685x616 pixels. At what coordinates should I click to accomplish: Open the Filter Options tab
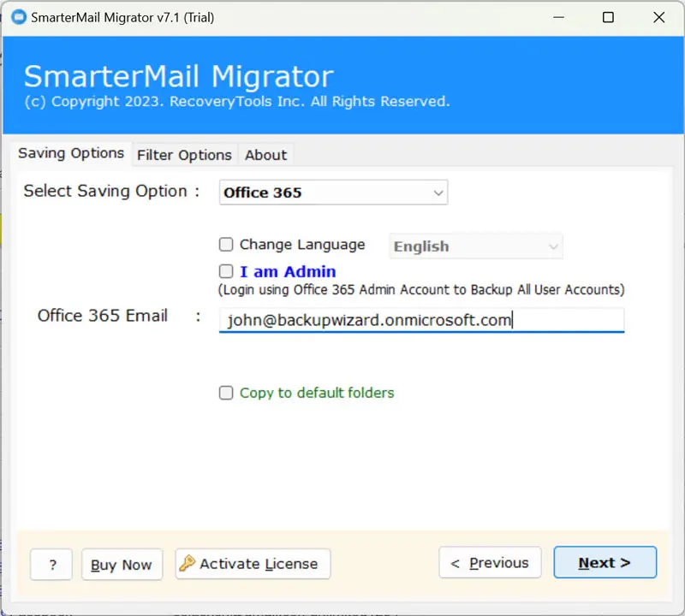click(184, 155)
